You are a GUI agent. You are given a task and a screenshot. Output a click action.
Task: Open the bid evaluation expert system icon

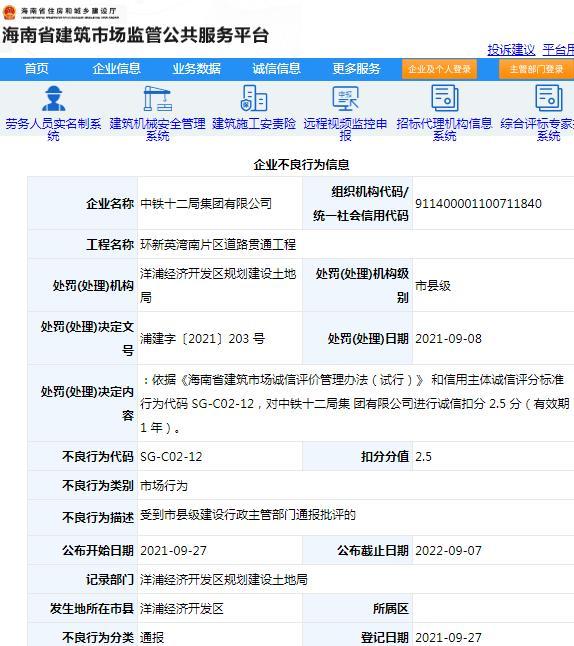click(x=548, y=98)
